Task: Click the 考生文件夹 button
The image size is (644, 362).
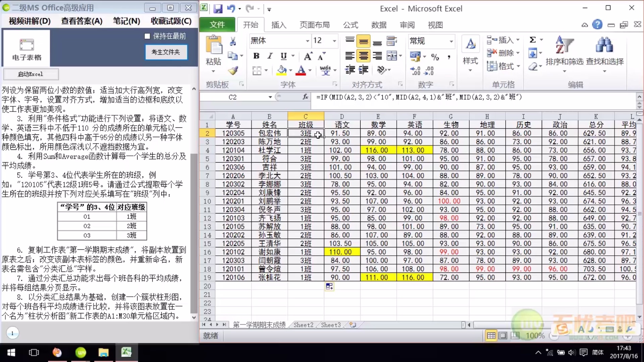Action: [x=166, y=52]
